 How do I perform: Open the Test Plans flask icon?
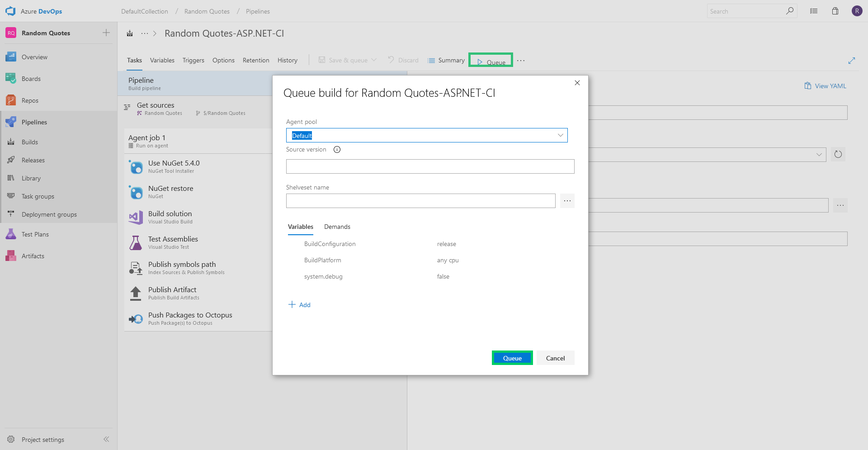11,234
